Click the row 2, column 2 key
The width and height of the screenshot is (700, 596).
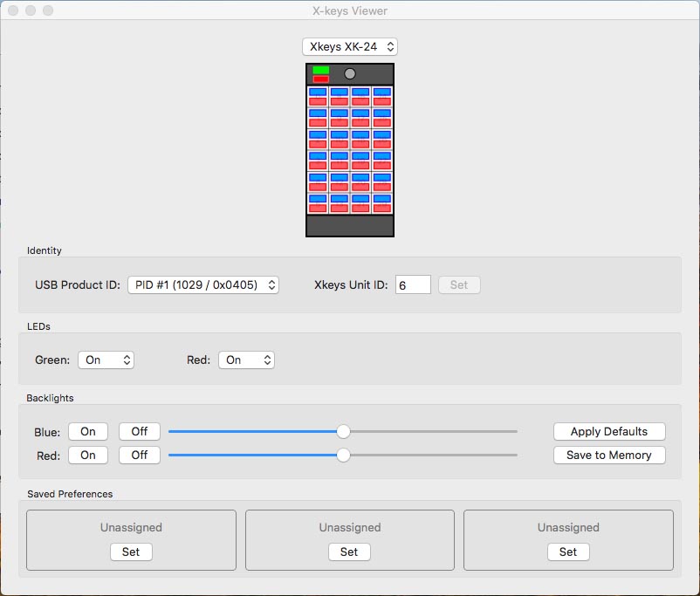tap(340, 118)
